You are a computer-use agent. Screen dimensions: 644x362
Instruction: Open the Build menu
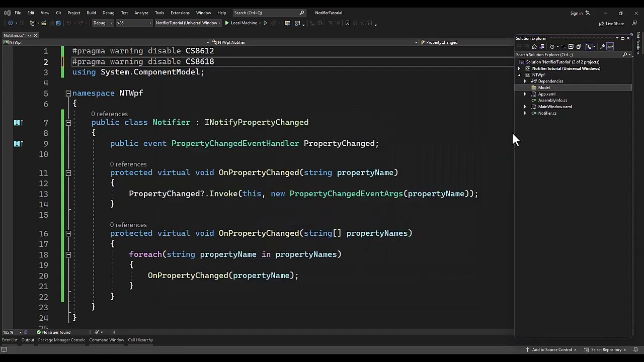click(x=91, y=13)
